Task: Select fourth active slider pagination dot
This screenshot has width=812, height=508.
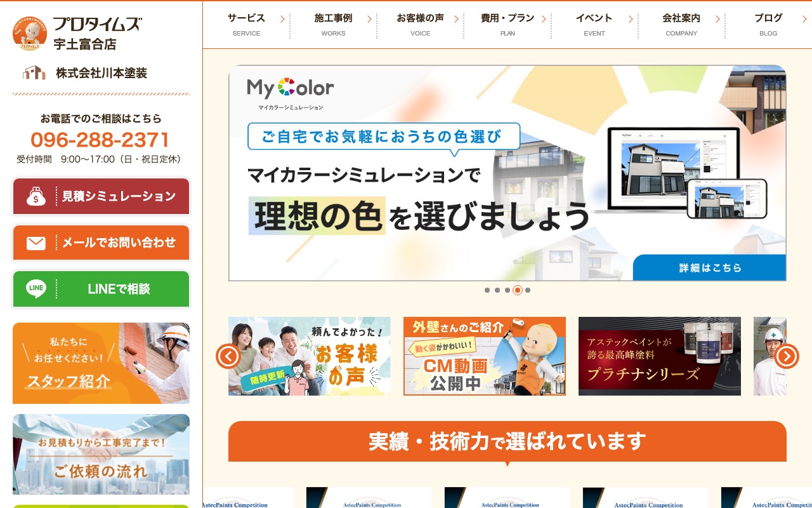Action: point(518,290)
